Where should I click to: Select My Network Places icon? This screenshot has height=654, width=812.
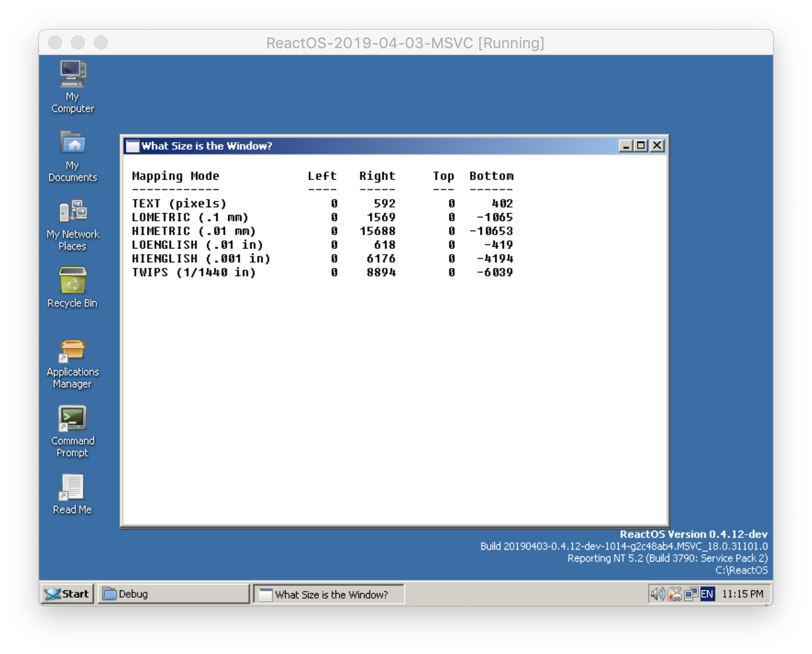click(x=72, y=225)
